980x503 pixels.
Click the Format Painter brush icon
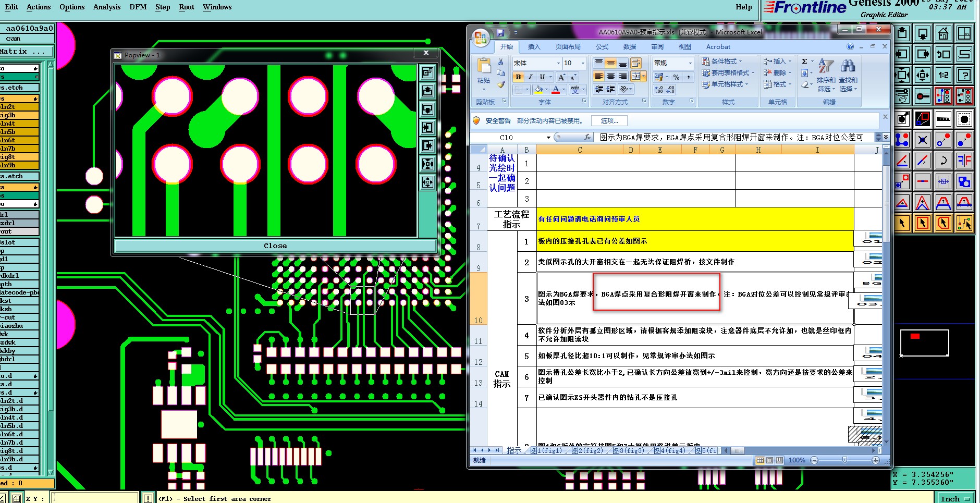click(x=501, y=84)
